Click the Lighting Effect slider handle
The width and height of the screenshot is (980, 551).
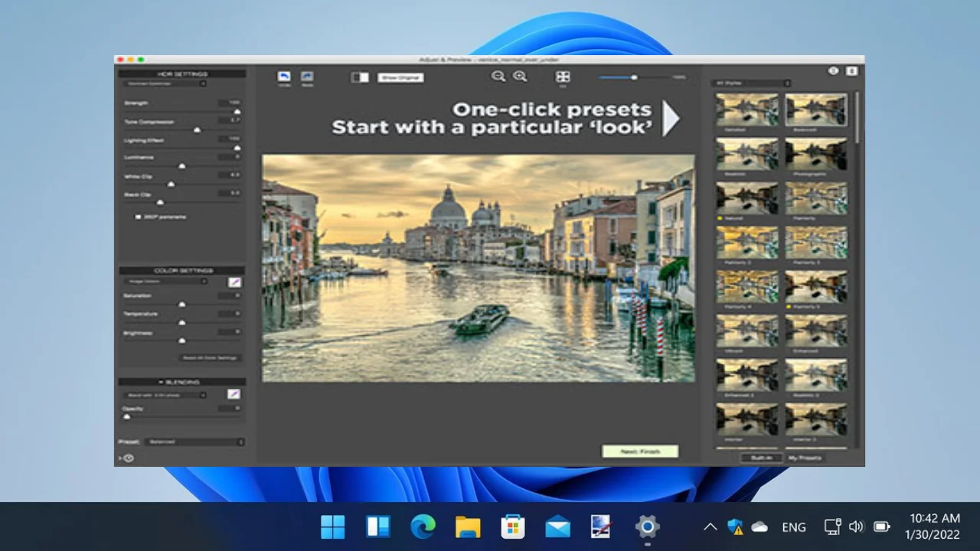point(237,148)
